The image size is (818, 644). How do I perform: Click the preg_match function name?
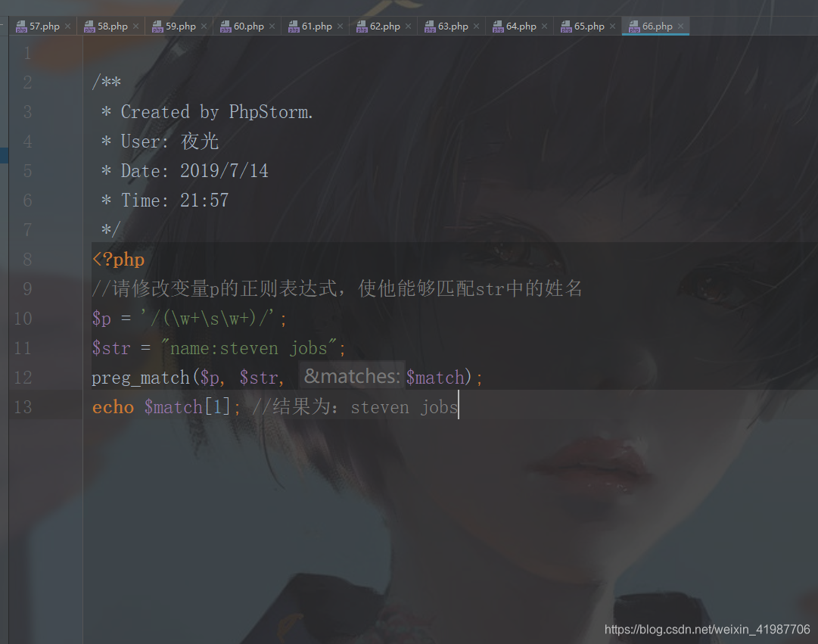pyautogui.click(x=141, y=378)
